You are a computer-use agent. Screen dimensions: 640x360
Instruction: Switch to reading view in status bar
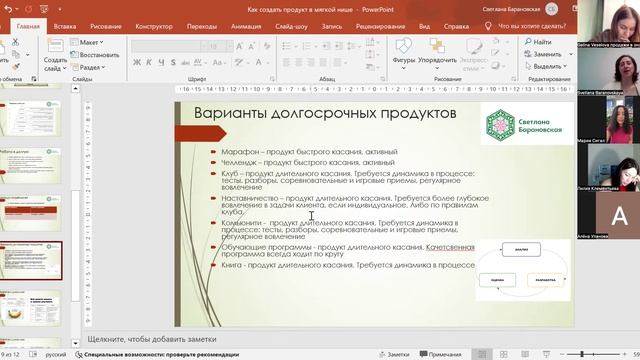tap(525, 354)
